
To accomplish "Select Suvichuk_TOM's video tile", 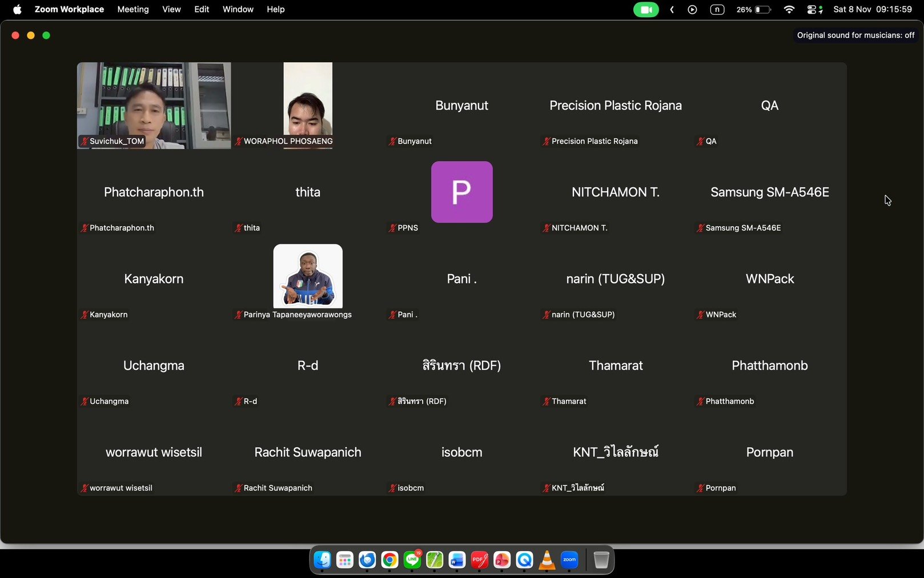I will (x=154, y=106).
